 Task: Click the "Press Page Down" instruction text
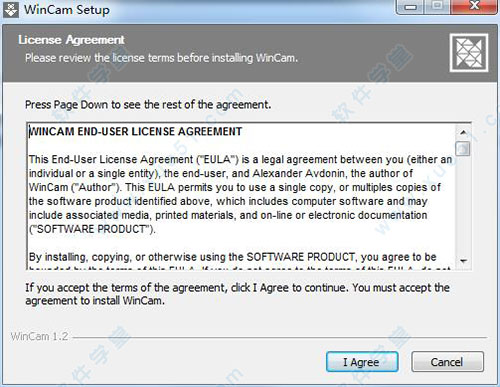click(x=148, y=105)
